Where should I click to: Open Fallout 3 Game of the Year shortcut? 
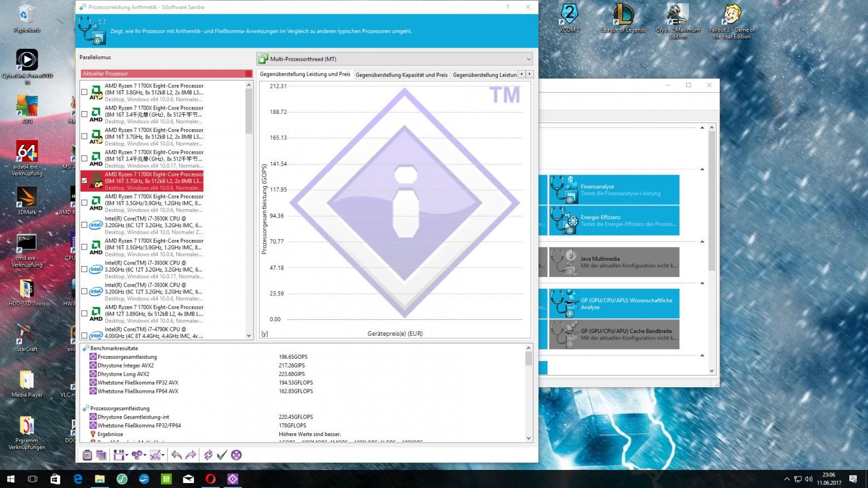pos(732,22)
